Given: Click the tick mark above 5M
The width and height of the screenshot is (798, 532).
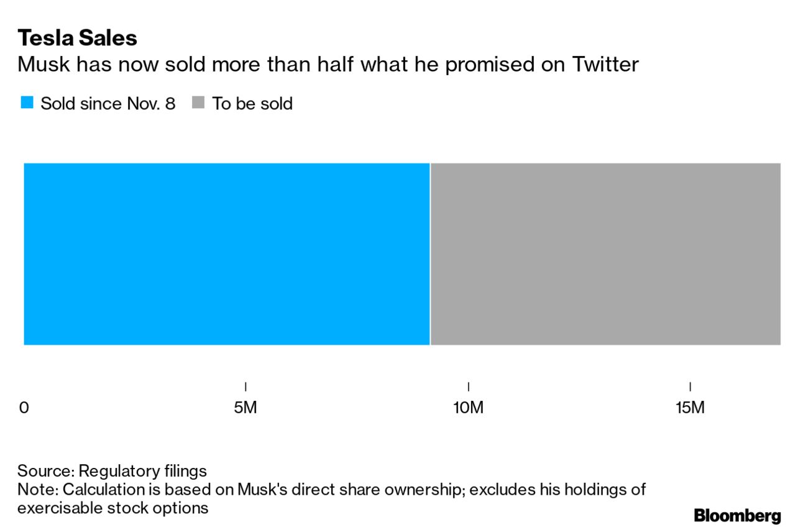Looking at the screenshot, I should tap(246, 387).
